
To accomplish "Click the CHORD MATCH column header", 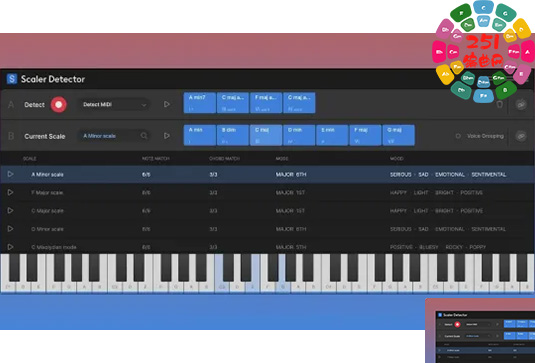I will (x=224, y=159).
